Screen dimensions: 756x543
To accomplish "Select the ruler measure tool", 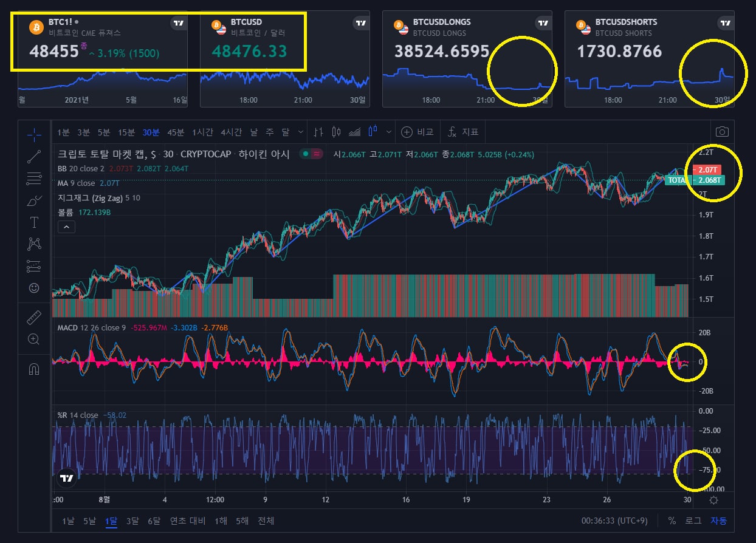I will point(34,317).
